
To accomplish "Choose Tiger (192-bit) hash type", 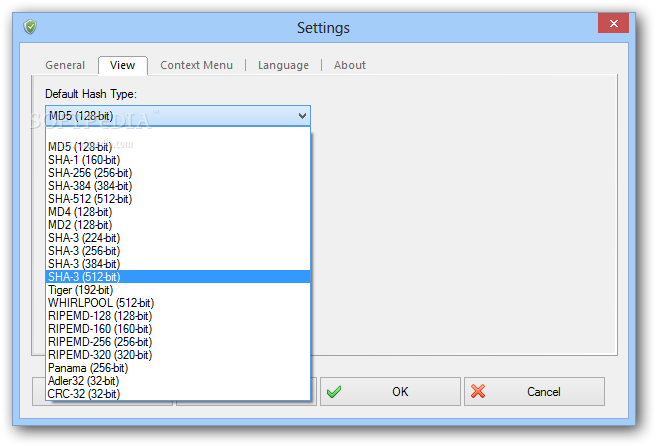I will (178, 290).
